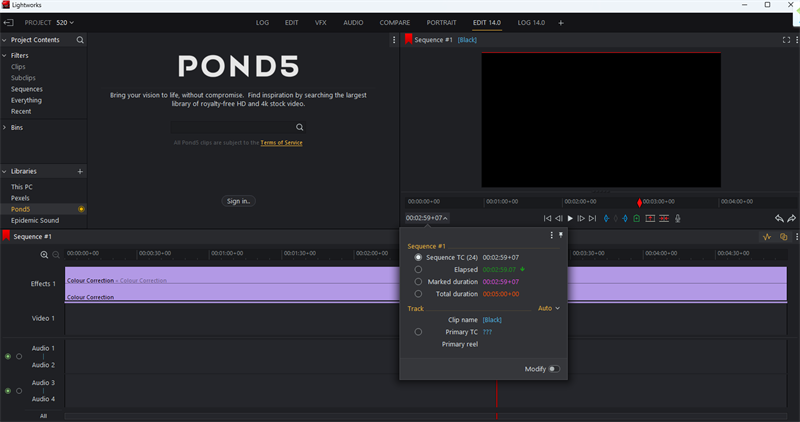Viewport: 800px width, 422px height.
Task: Collapse the Project Contents section
Action: click(4, 40)
